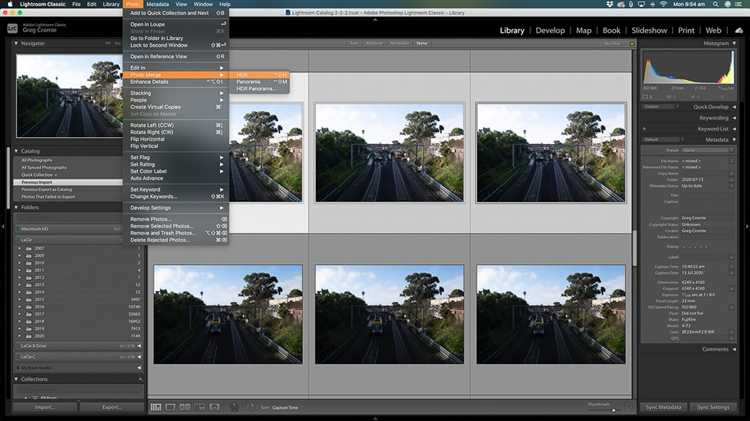Open the Lightroom Classic app menu
The image size is (750, 421).
click(x=43, y=4)
